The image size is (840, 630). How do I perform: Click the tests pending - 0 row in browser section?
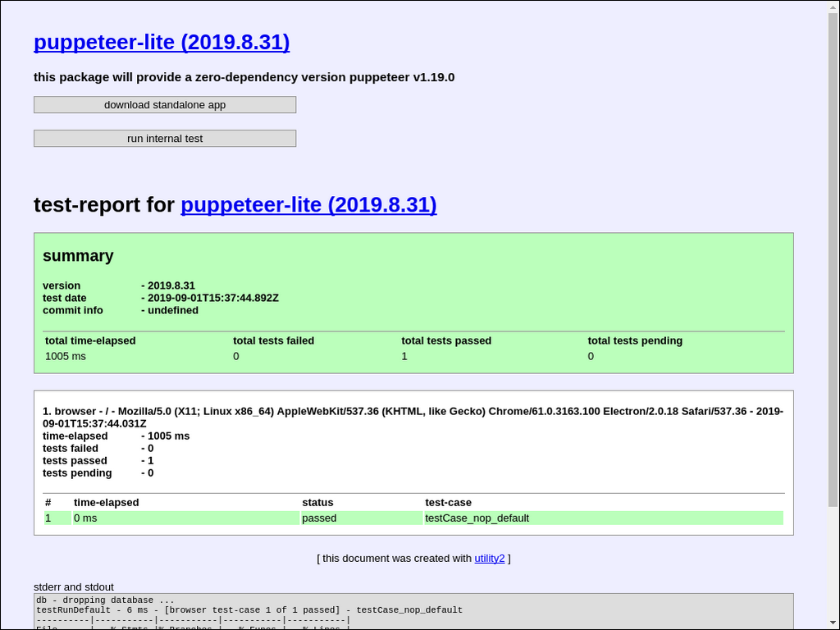coord(98,473)
